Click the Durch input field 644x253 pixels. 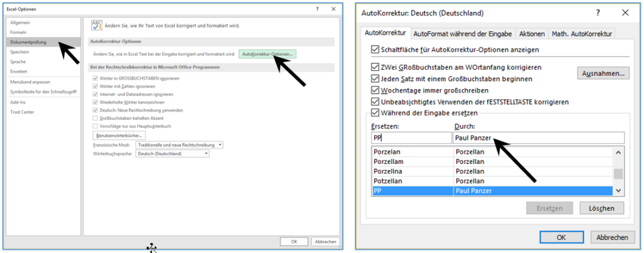(538, 137)
